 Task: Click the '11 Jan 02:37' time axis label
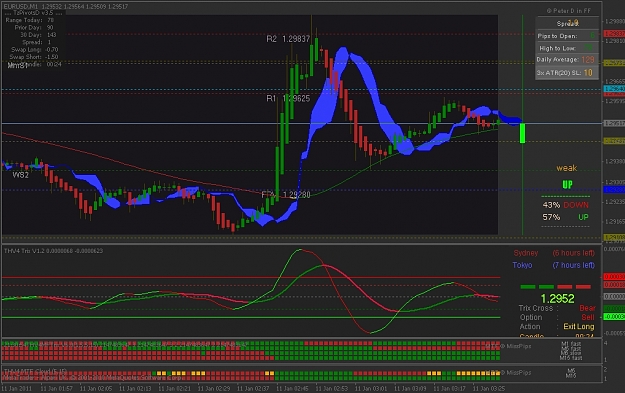pyautogui.click(x=253, y=388)
